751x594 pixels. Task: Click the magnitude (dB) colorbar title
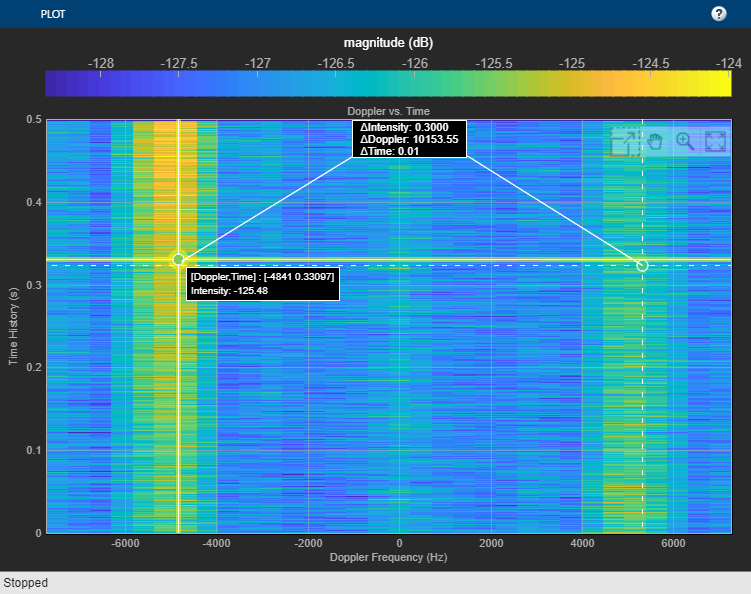pos(388,42)
